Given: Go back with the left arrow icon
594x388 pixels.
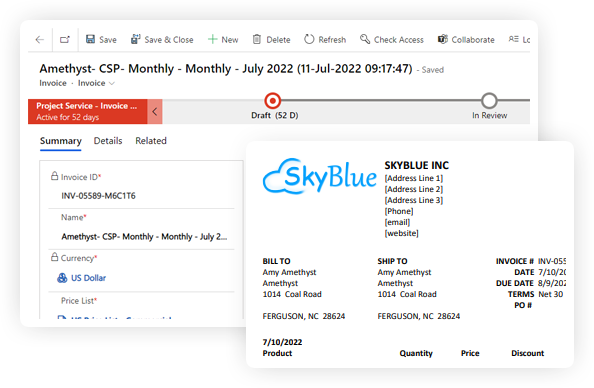Looking at the screenshot, I should click(x=40, y=39).
